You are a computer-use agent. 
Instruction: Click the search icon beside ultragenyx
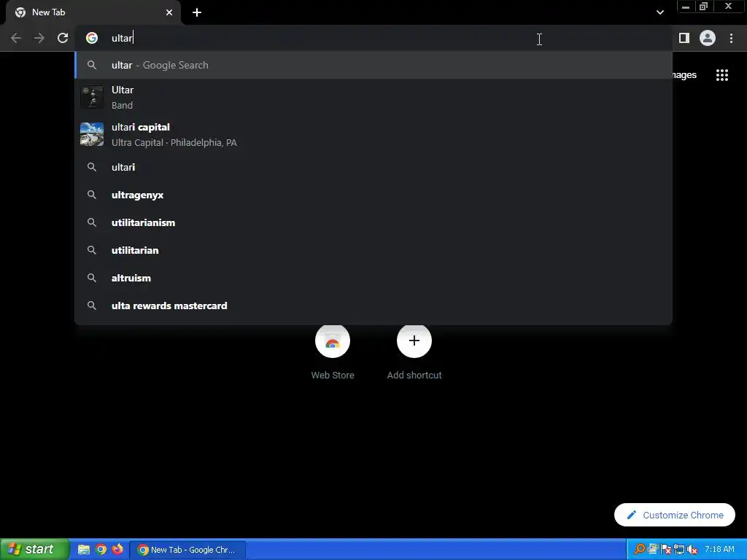[x=92, y=195]
